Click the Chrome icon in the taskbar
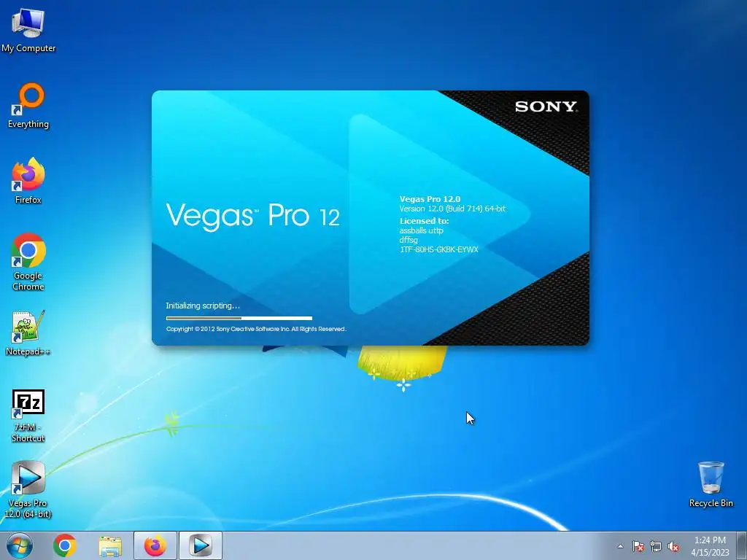The width and height of the screenshot is (747, 560). pos(65,545)
